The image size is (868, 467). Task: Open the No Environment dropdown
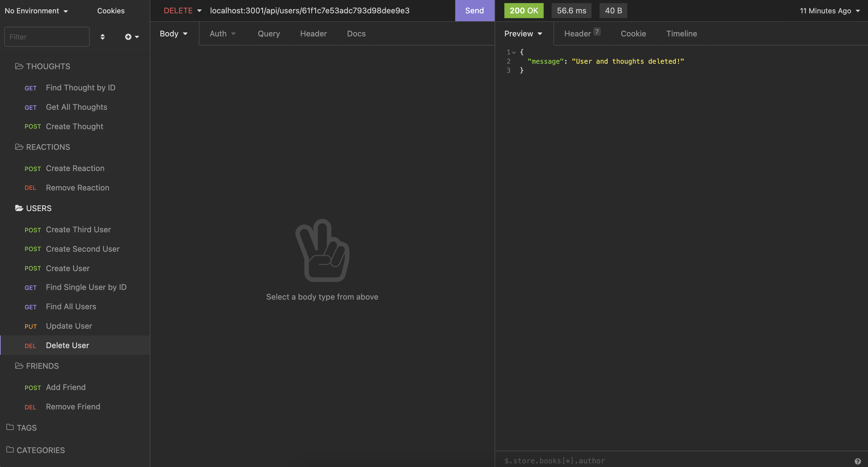coord(36,11)
